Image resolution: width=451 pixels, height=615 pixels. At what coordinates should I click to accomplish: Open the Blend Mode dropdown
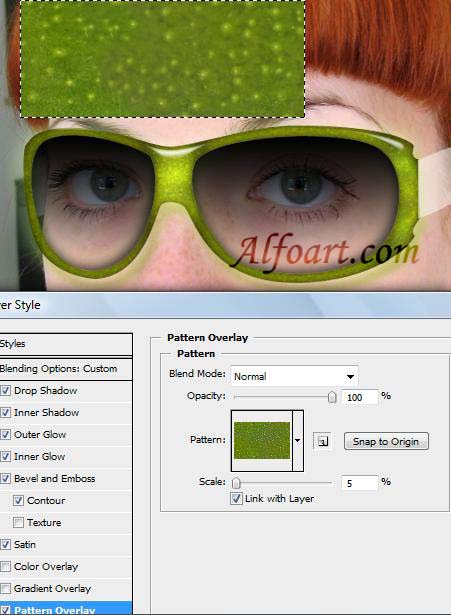pyautogui.click(x=294, y=376)
